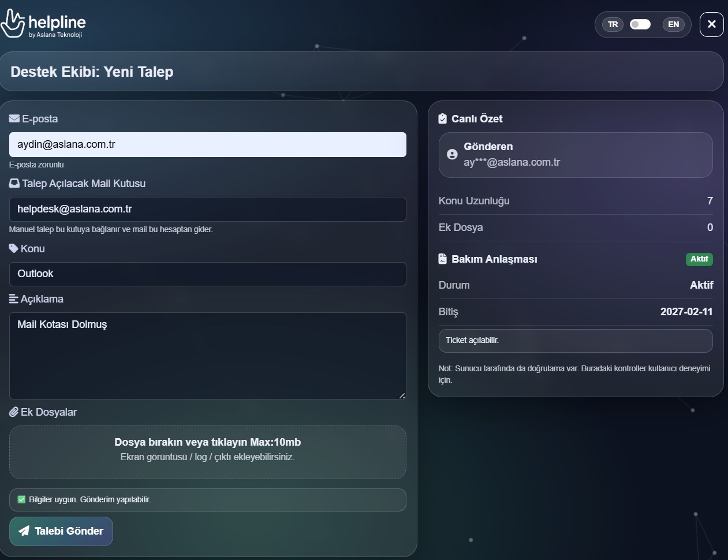Click the green Aktif status badge
Viewport: 728px width, 560px height.
pos(699,259)
